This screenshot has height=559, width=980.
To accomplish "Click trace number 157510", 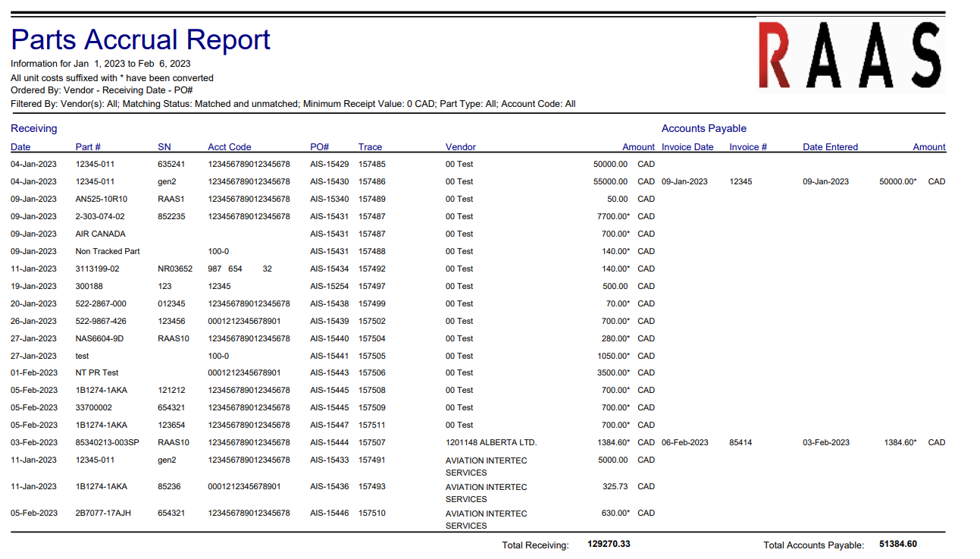I will point(371,513).
